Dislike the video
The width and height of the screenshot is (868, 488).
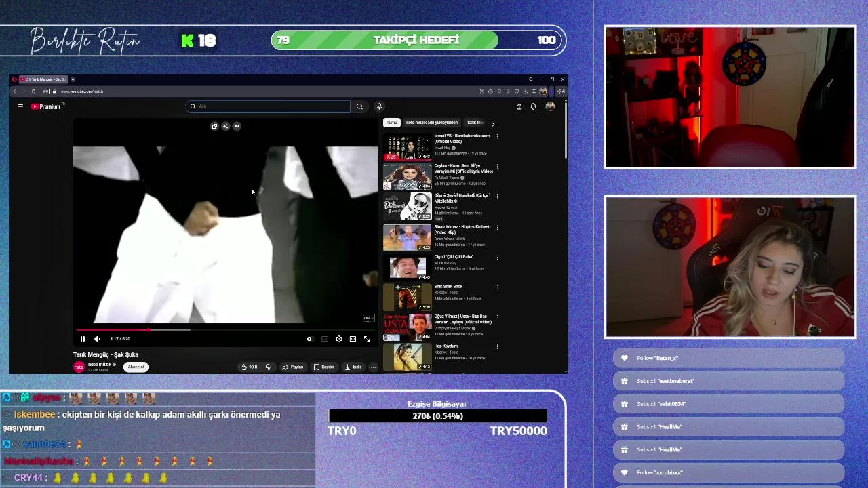tap(269, 367)
